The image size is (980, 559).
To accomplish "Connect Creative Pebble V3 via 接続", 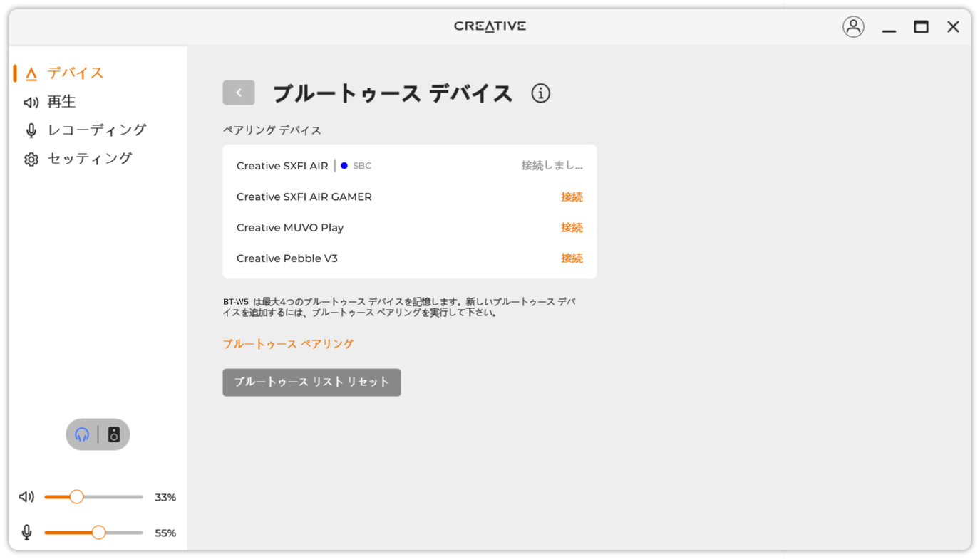I will [572, 258].
